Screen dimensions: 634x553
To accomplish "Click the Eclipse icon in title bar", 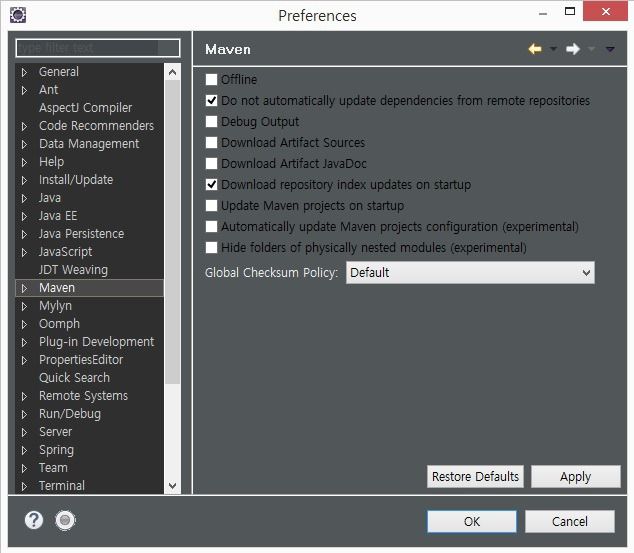I will coord(18,15).
